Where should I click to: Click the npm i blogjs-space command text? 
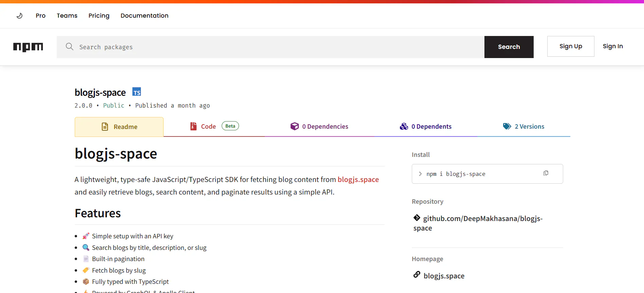[x=456, y=174]
